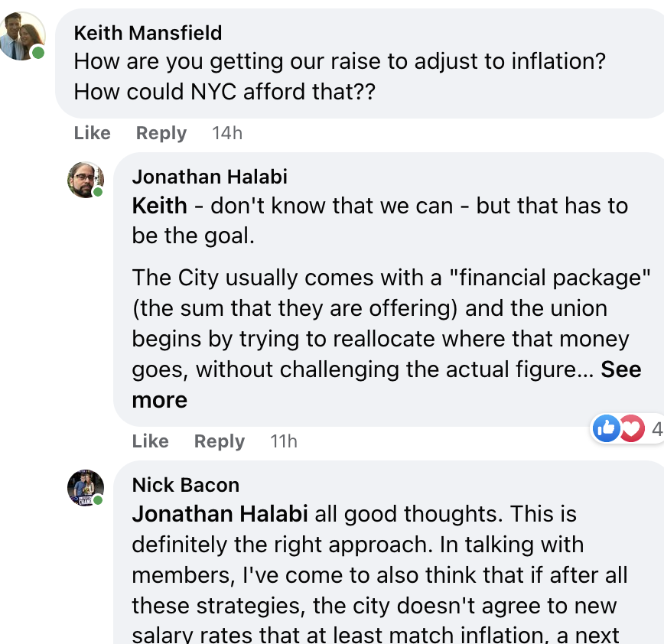Click the Jonathan Halabi author name heading
The height and width of the screenshot is (644, 664).
tap(210, 177)
